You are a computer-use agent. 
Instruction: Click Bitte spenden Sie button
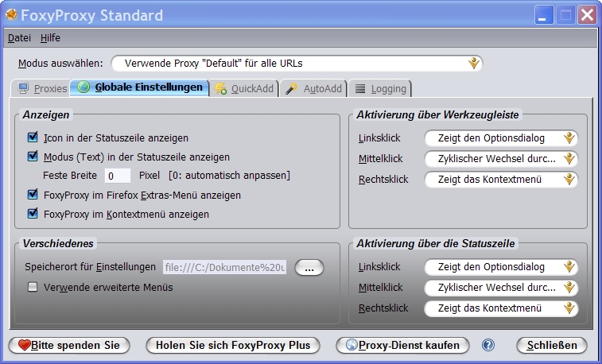point(69,345)
